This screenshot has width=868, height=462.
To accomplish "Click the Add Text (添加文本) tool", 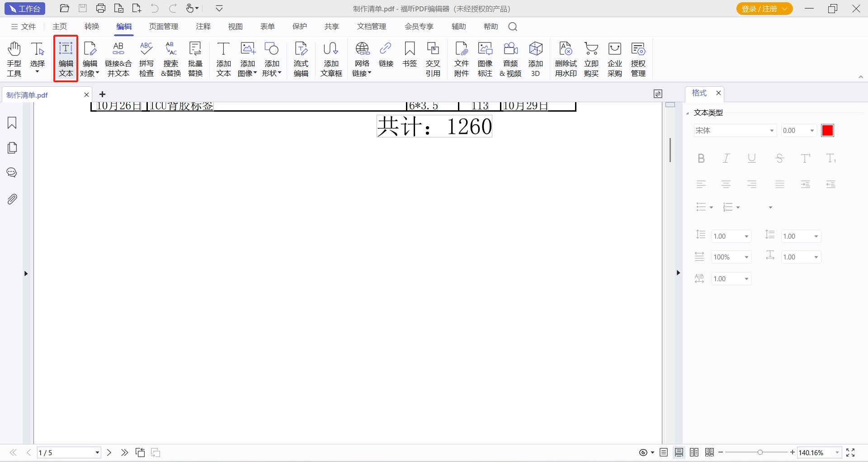I will pyautogui.click(x=223, y=59).
